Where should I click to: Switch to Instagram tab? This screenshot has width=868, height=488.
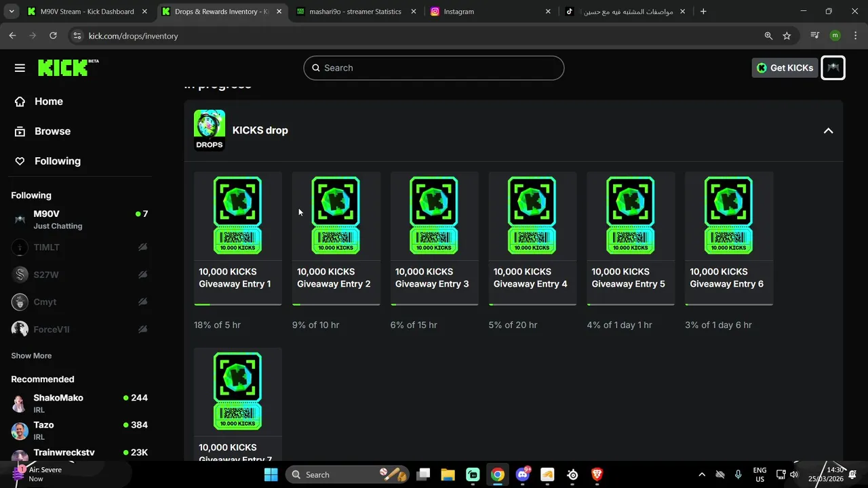pos(490,12)
